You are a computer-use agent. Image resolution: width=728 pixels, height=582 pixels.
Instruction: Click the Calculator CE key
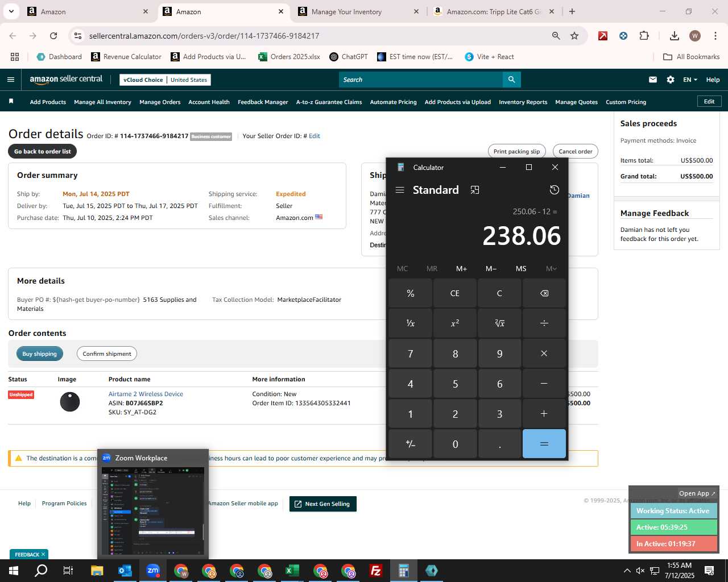[x=455, y=293]
